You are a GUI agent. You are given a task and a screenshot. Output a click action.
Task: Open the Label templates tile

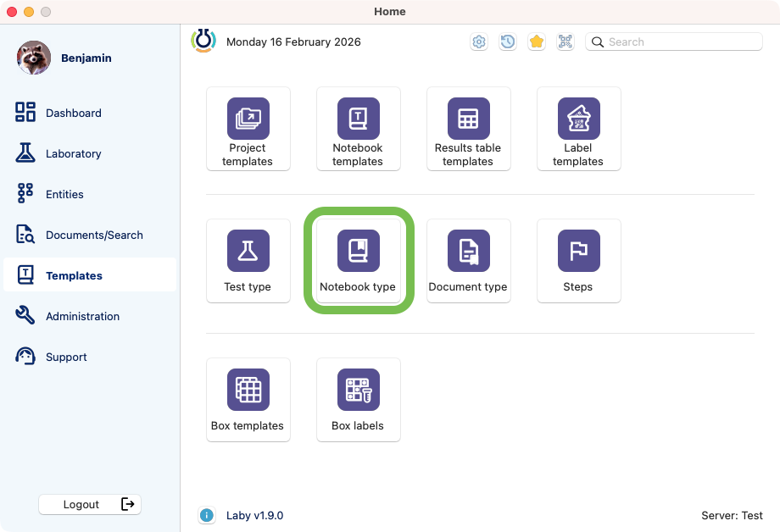pyautogui.click(x=578, y=129)
